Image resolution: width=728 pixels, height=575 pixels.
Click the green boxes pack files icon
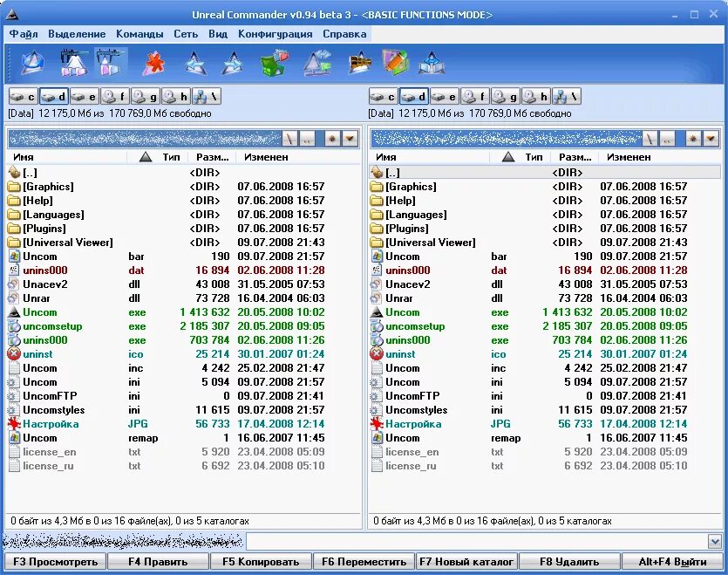pyautogui.click(x=275, y=63)
